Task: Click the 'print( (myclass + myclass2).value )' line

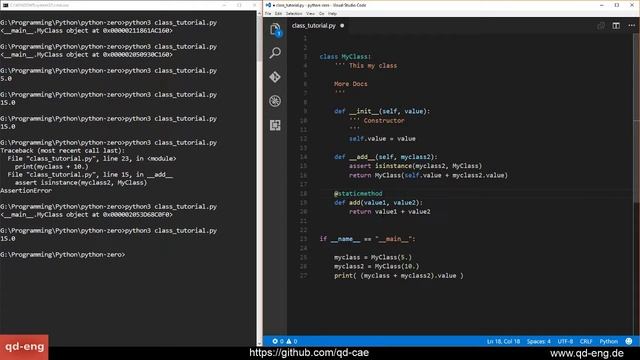Action: tap(399, 276)
